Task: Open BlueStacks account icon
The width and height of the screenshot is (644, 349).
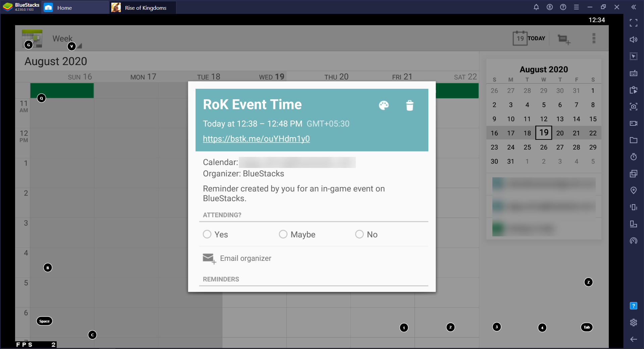Action: pyautogui.click(x=550, y=7)
